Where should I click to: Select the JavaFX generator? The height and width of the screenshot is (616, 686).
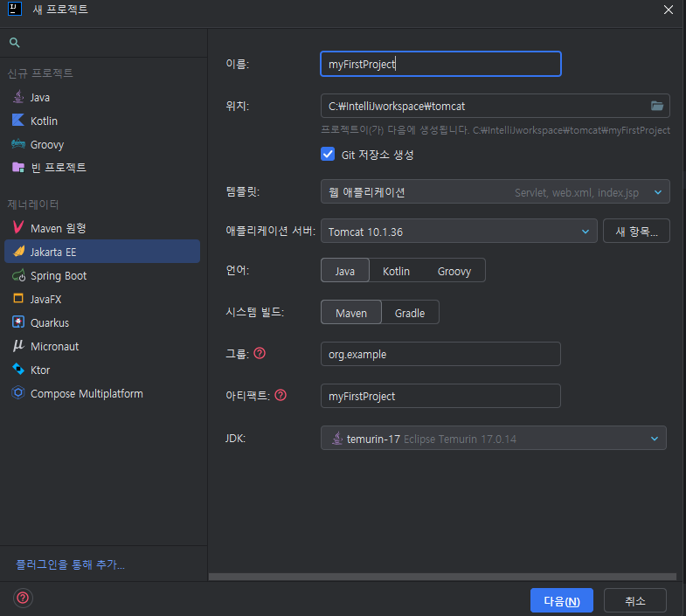(102, 299)
